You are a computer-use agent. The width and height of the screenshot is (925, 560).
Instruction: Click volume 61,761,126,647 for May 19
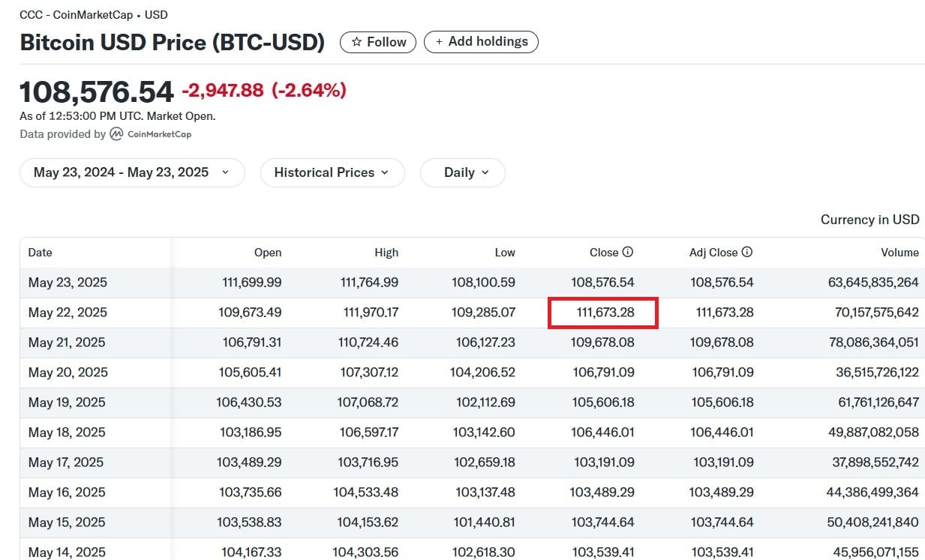877,403
